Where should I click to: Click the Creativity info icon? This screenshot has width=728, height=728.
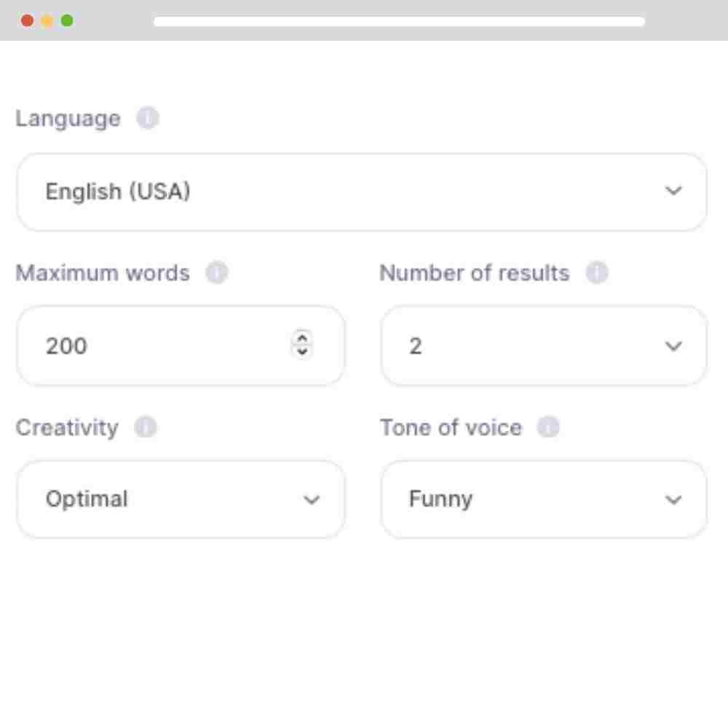pyautogui.click(x=145, y=427)
